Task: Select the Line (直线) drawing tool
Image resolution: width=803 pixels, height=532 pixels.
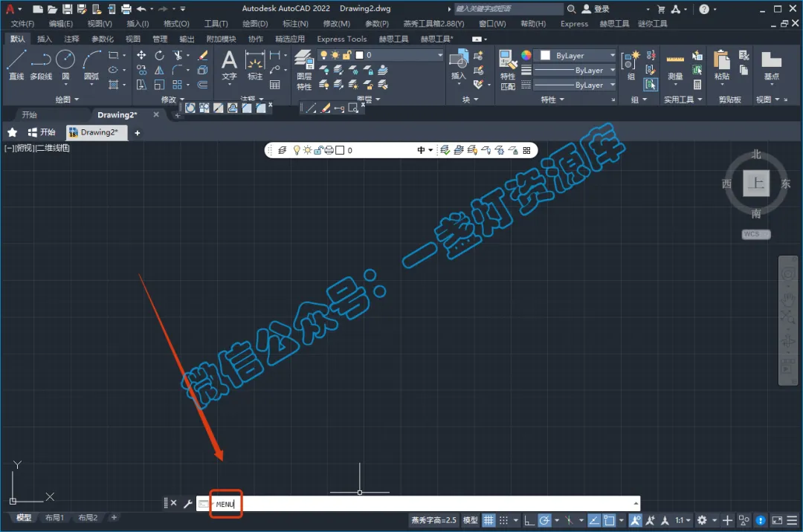Action: (16, 65)
